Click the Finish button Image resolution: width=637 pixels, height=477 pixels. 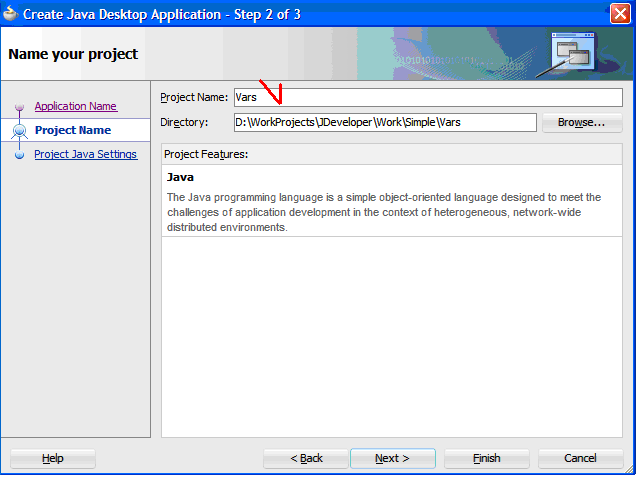click(x=487, y=458)
